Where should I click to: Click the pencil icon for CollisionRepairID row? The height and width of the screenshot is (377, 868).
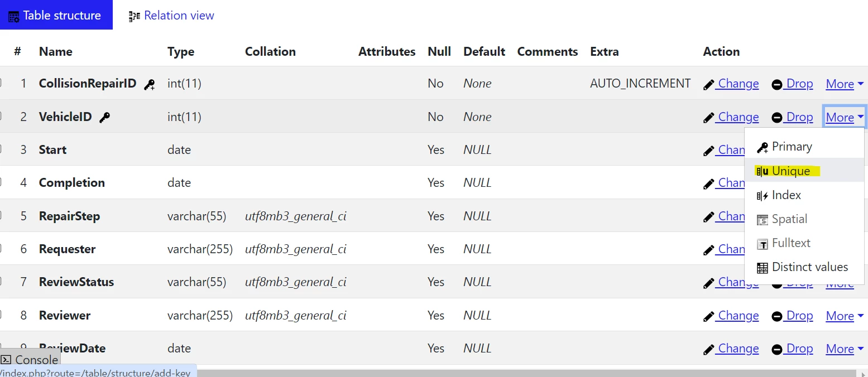709,85
